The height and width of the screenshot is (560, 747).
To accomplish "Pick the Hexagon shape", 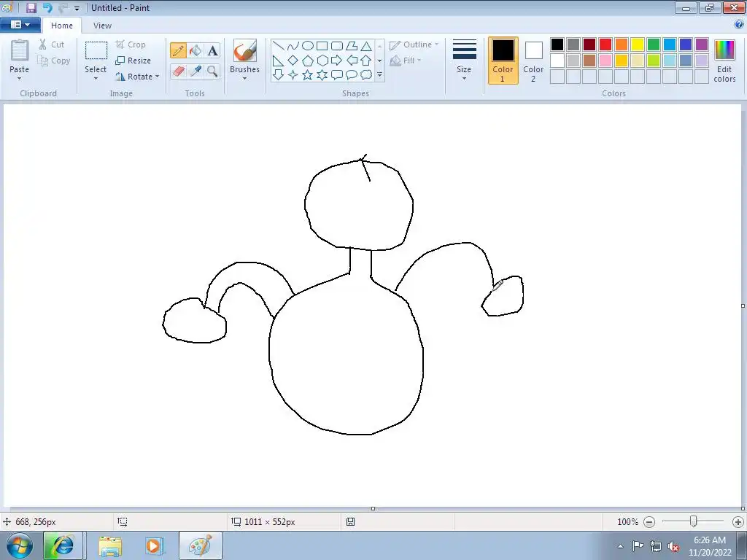I will tap(322, 61).
